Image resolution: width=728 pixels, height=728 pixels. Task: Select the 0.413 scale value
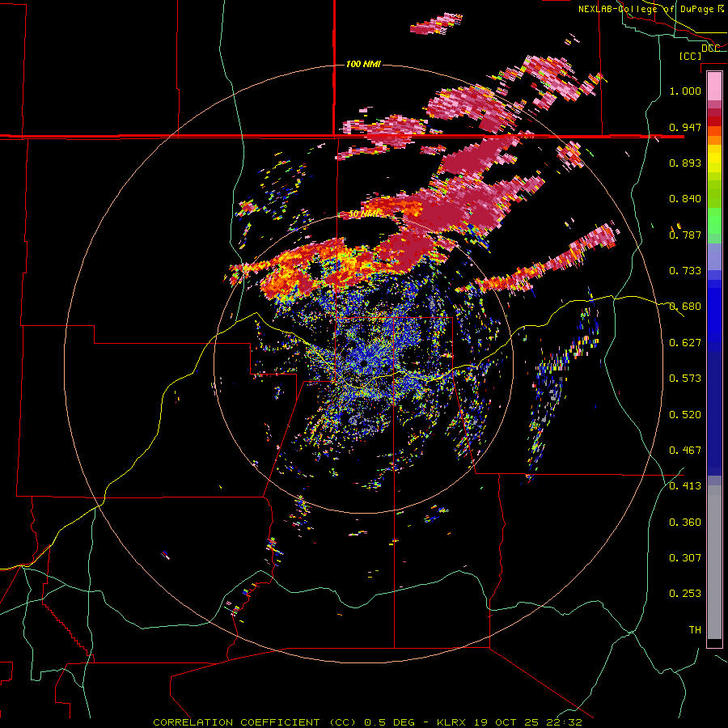click(x=685, y=486)
